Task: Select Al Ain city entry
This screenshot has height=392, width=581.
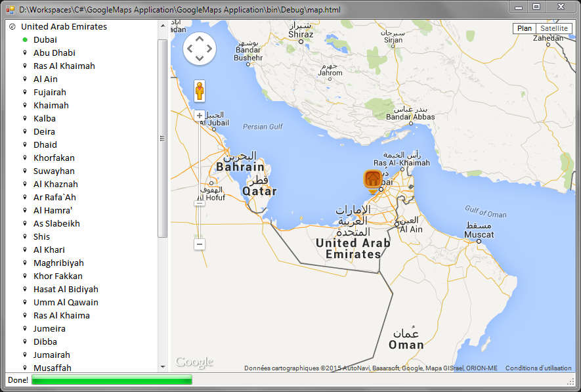Action: pyautogui.click(x=45, y=79)
